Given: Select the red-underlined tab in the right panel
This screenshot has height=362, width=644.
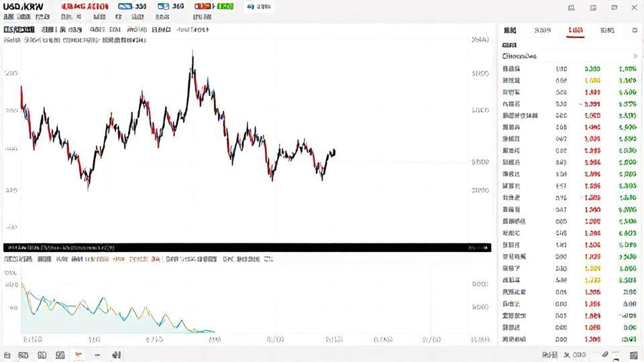Looking at the screenshot, I should (575, 31).
